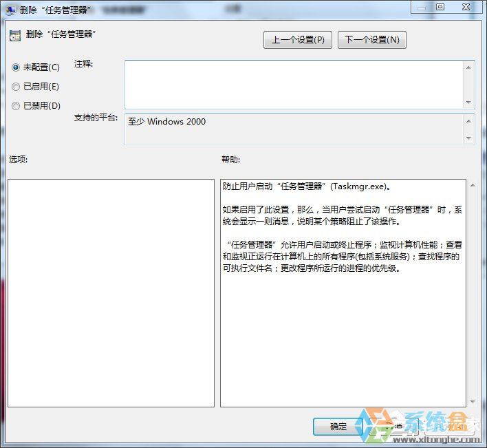The image size is (487, 448).
Task: Click the 支持的平台: label
Action: [96, 118]
